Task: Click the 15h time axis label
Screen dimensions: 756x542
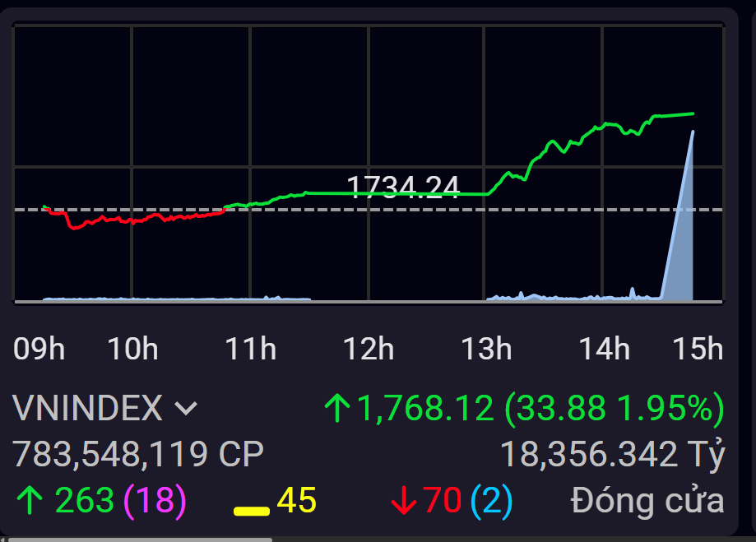Action: (x=698, y=349)
